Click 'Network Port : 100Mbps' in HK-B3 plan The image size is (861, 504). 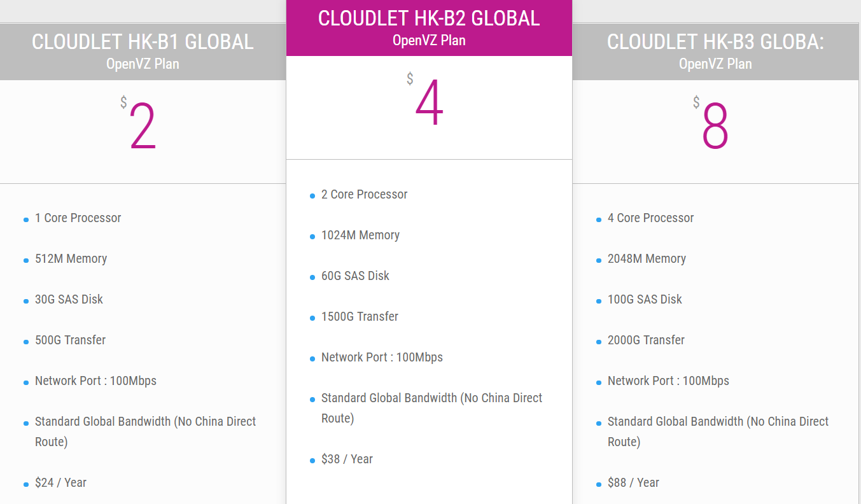coord(668,381)
